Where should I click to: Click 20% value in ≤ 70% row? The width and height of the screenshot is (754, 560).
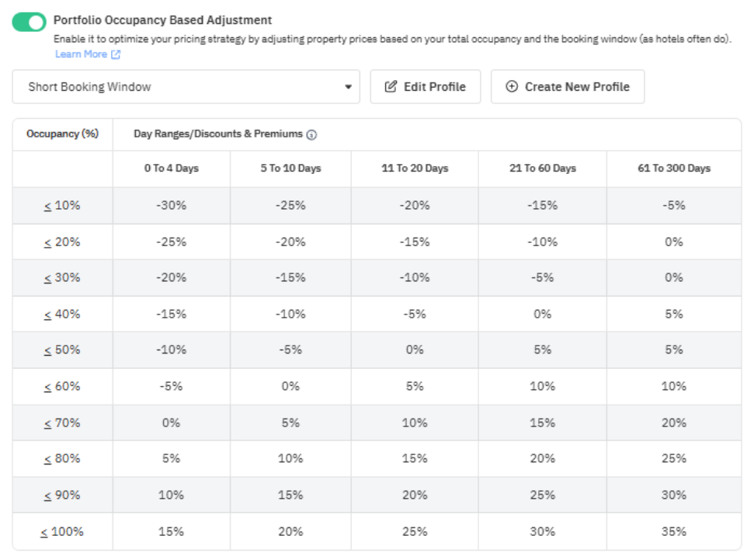[673, 423]
